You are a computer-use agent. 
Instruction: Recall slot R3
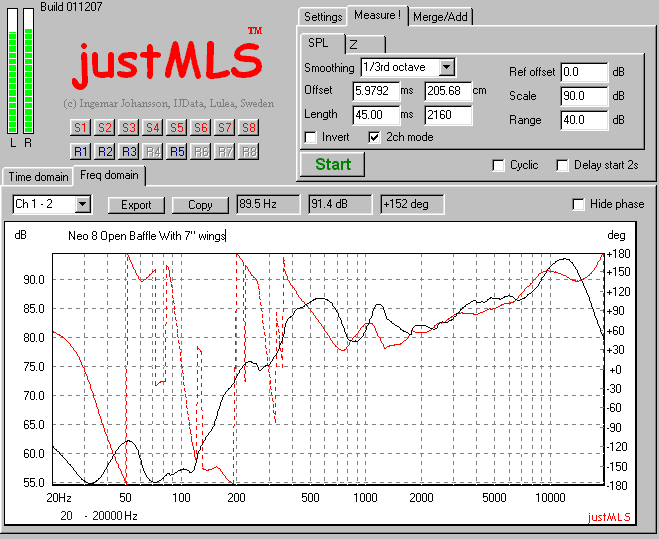click(x=128, y=151)
